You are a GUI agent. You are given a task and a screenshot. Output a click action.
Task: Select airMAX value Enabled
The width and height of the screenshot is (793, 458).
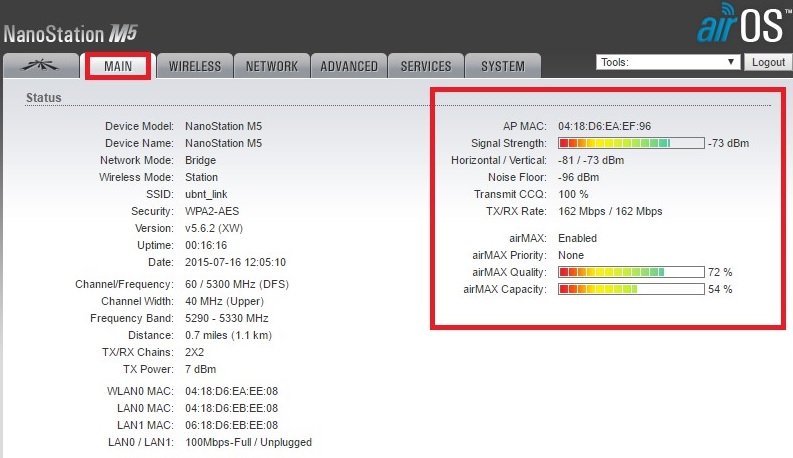coord(577,238)
